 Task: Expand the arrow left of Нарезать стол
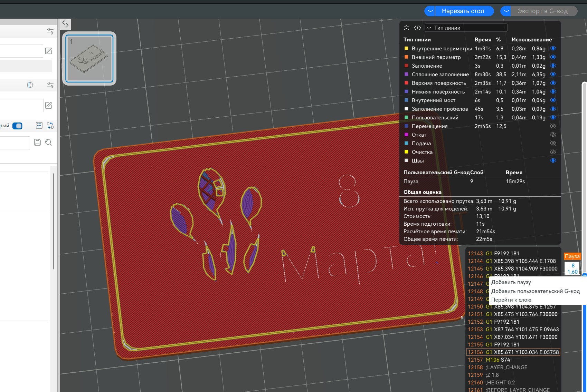(430, 11)
